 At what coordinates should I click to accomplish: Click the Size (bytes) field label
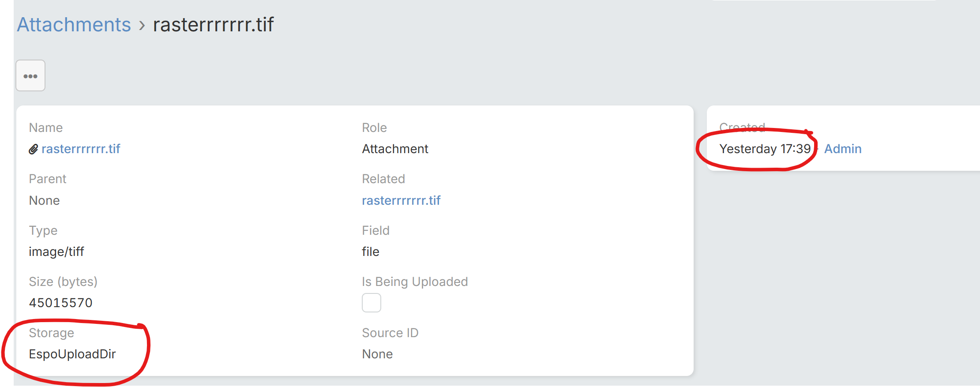tap(63, 282)
